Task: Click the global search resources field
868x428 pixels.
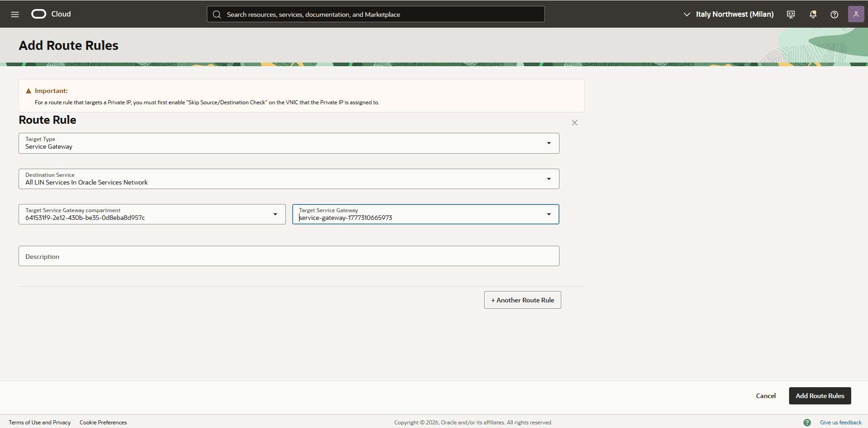Action: click(376, 15)
